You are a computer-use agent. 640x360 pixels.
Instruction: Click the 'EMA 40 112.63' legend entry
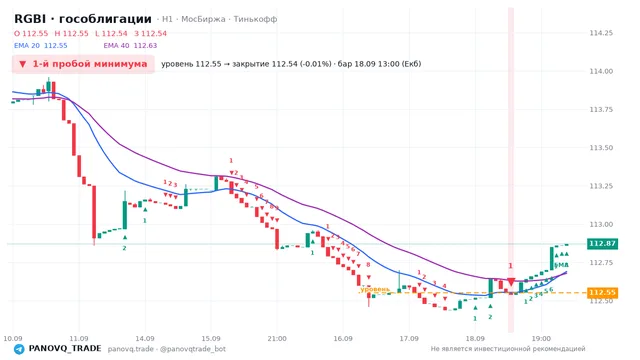[130, 45]
